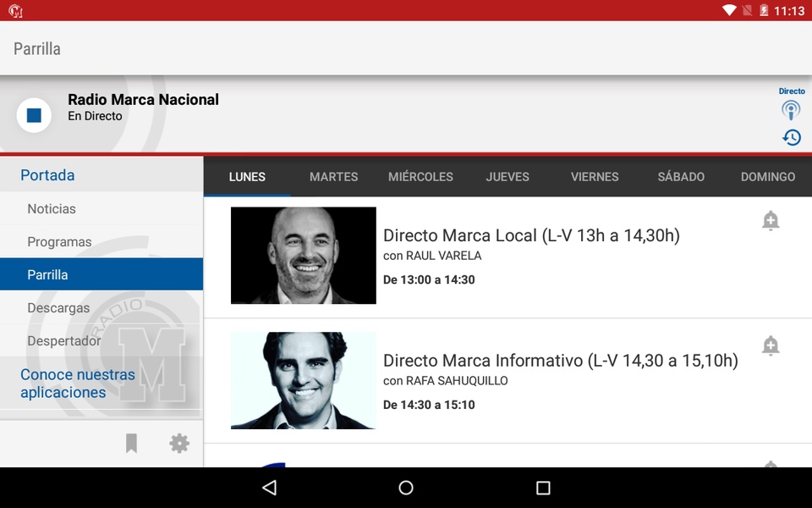
Task: Tap the Android home navigation button
Action: pos(406,488)
